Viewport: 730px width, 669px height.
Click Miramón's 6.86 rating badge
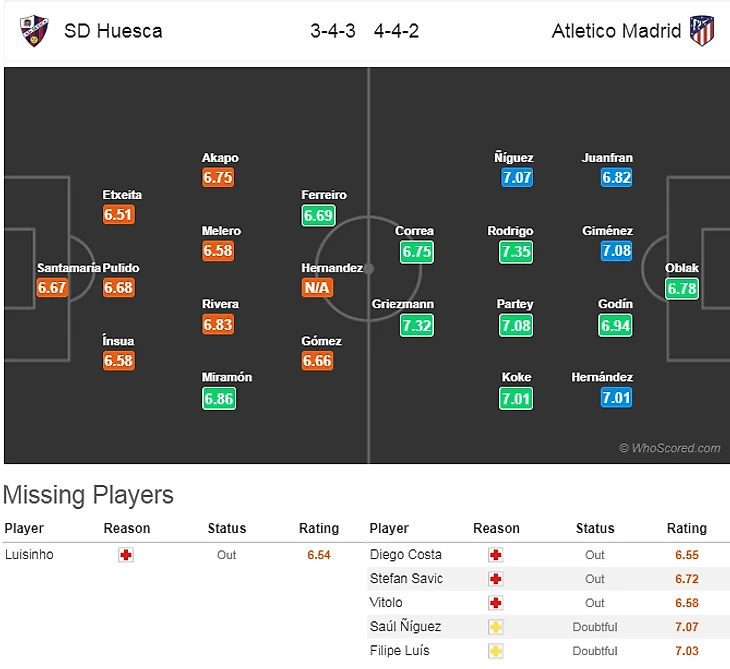coord(219,398)
